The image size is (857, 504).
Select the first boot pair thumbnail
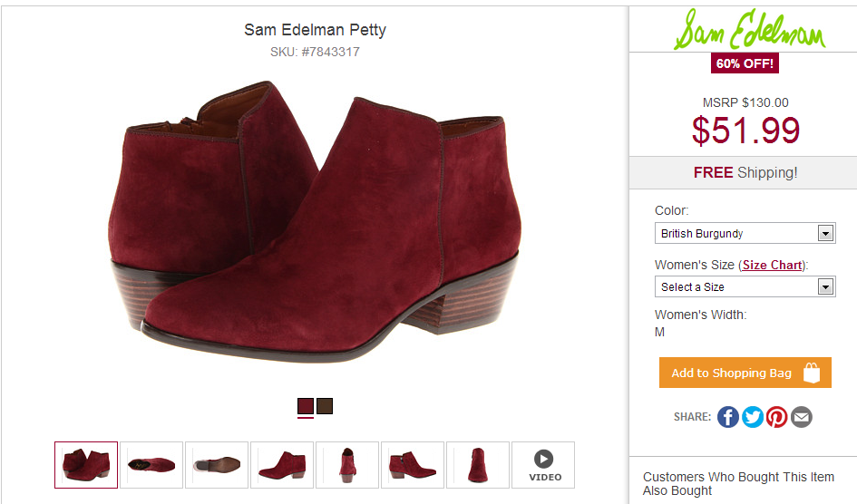coord(86,465)
